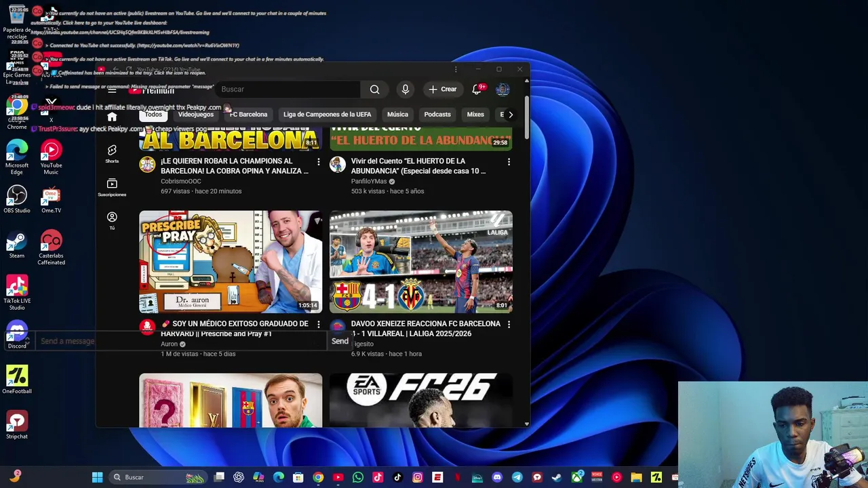
Task: Click the YouTube Buscar search field
Action: click(288, 89)
